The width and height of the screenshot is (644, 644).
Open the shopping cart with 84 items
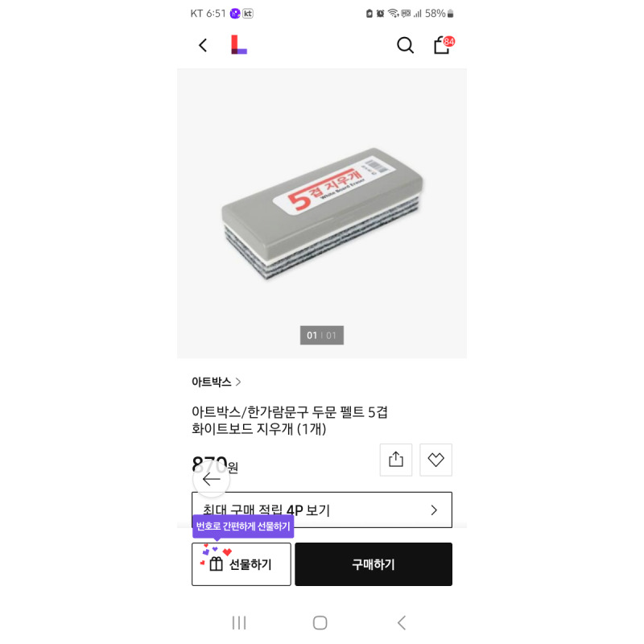[441, 46]
